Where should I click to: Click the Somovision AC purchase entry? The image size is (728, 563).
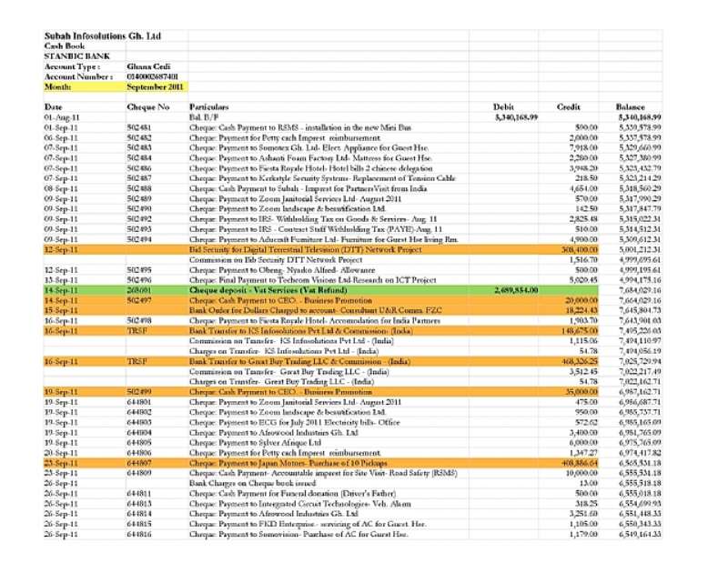click(298, 534)
